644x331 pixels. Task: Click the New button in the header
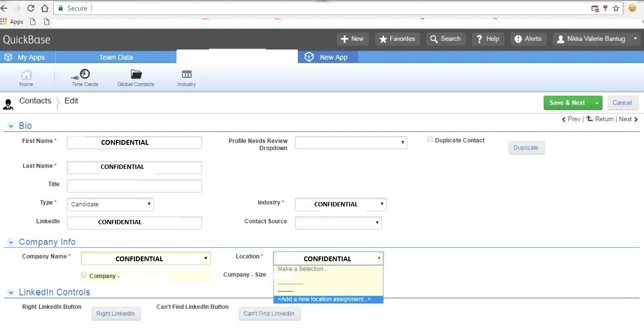[x=352, y=39]
